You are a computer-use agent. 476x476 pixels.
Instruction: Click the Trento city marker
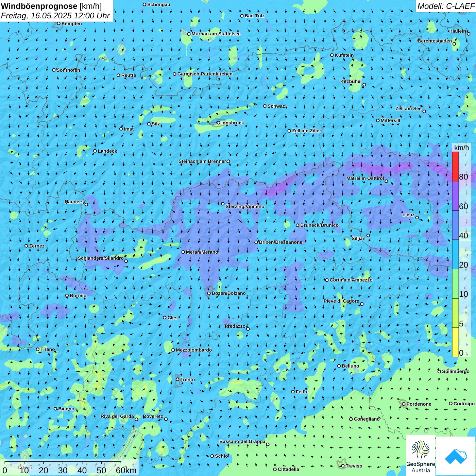177,379
